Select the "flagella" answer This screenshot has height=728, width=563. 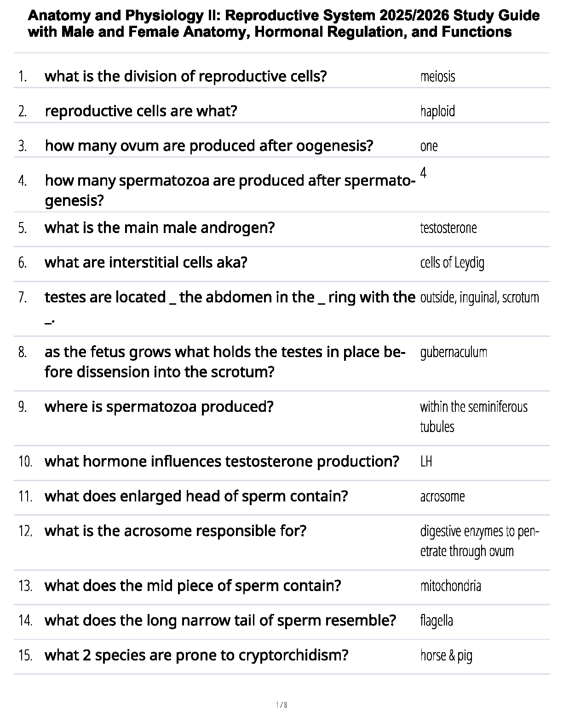[436, 621]
